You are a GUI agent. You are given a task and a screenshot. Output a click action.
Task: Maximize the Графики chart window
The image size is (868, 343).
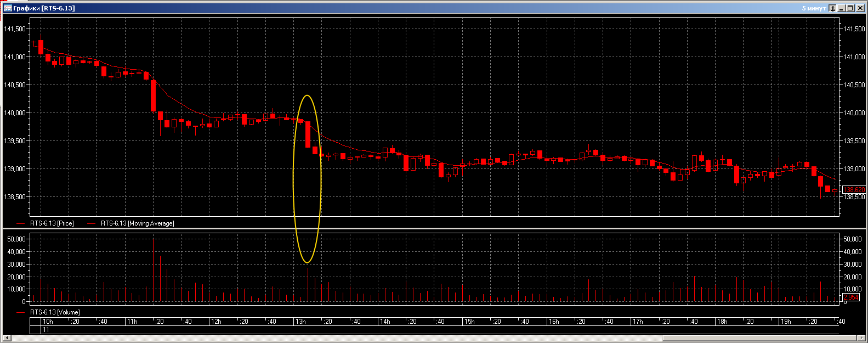(850, 8)
